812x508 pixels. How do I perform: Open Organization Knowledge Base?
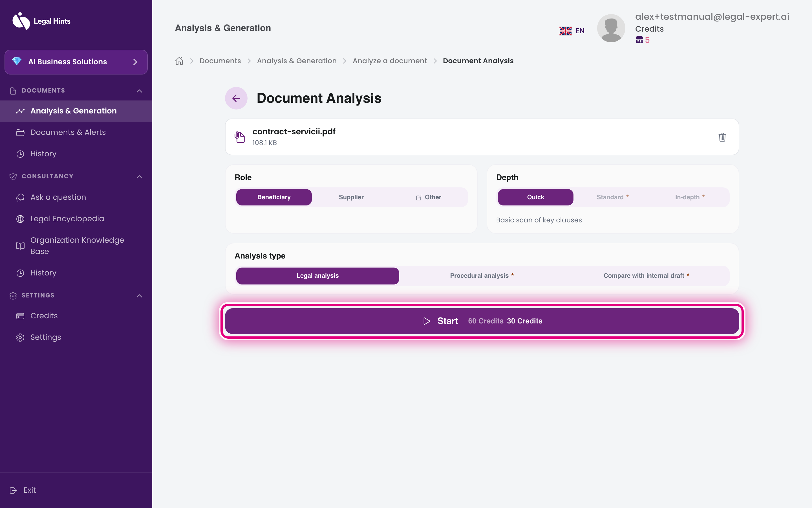[x=76, y=246]
